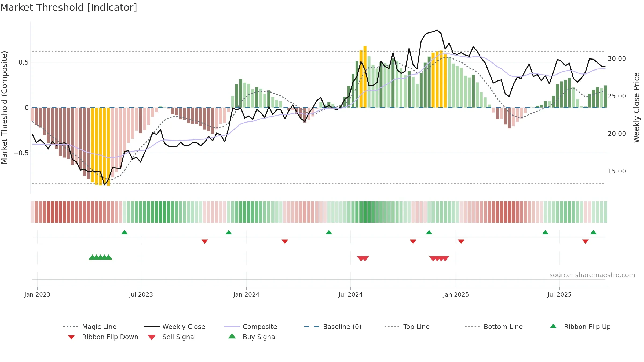This screenshot has width=644, height=362.
Task: Click the Jul 2025 x-axis label
Action: [559, 295]
